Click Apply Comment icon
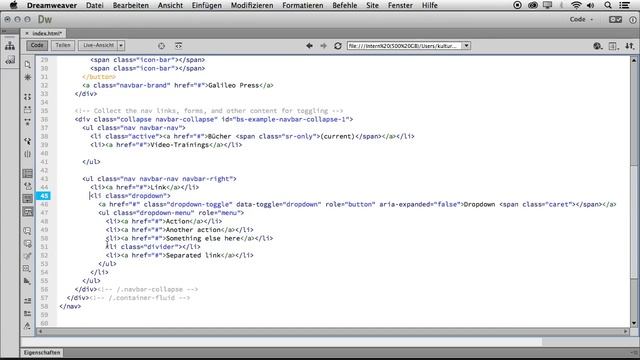Screen dimensions: 640x360 (x=28, y=231)
